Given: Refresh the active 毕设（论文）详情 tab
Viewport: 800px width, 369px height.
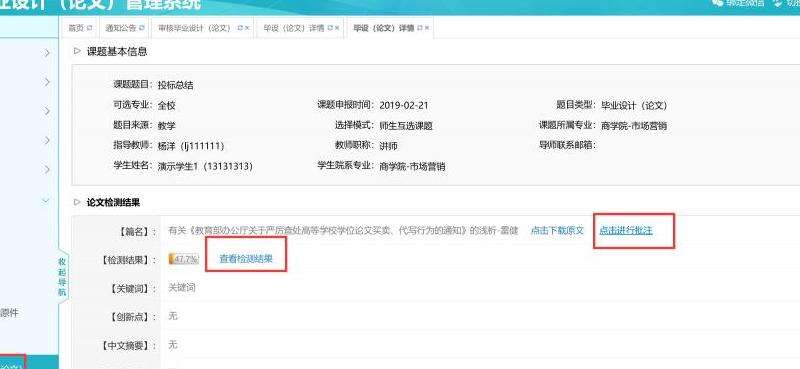Looking at the screenshot, I should click(419, 28).
